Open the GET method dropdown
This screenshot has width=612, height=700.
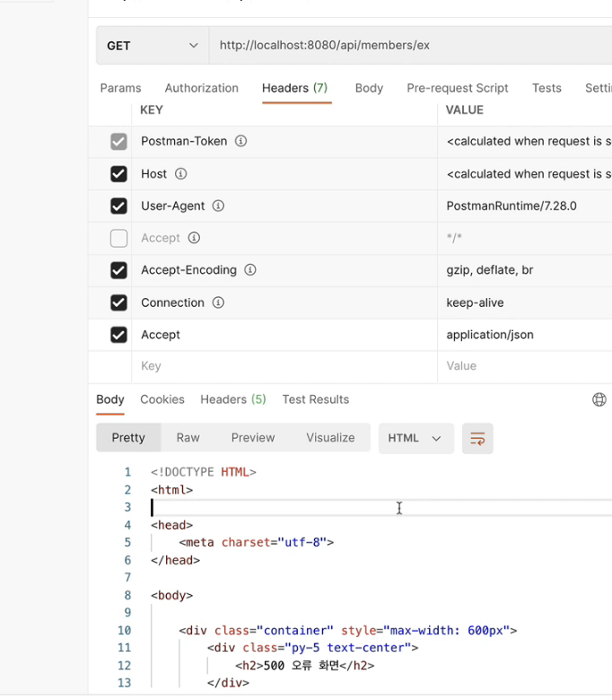point(153,46)
